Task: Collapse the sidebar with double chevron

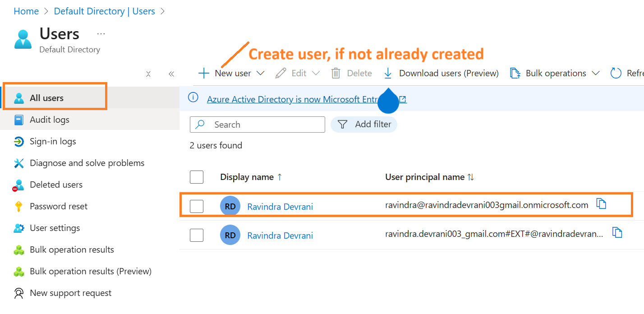Action: point(171,74)
